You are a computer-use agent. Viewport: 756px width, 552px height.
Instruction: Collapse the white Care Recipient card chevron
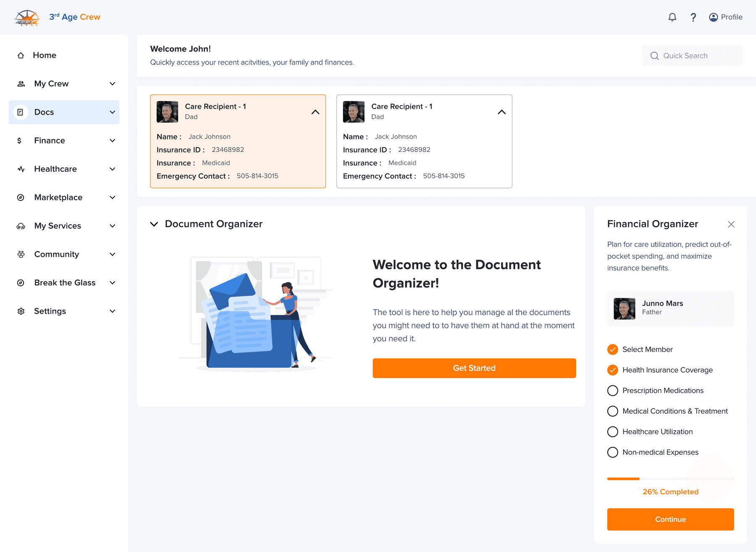[x=501, y=112]
